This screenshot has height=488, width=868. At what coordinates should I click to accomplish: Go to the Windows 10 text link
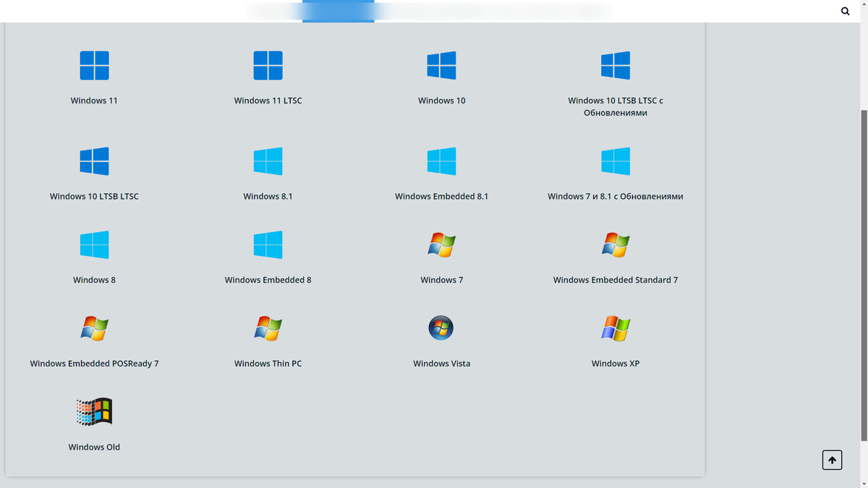pos(441,100)
